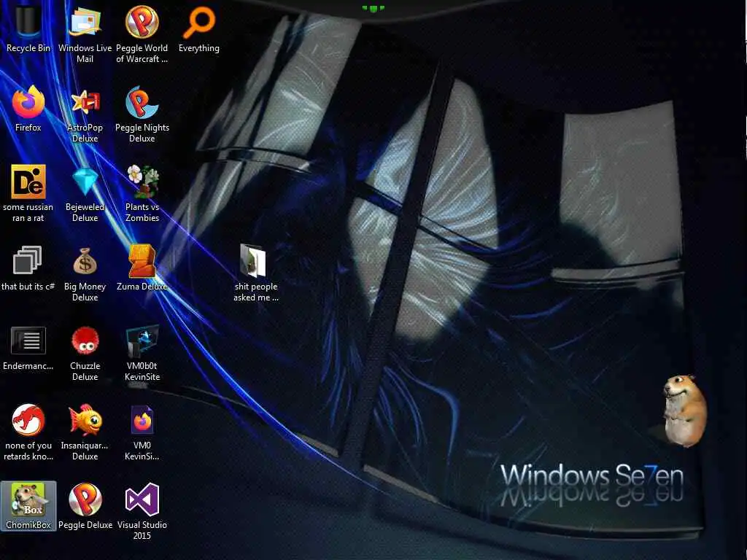Select Peggle Deluxe shortcut
The height and width of the screenshot is (560, 747).
[x=85, y=500]
